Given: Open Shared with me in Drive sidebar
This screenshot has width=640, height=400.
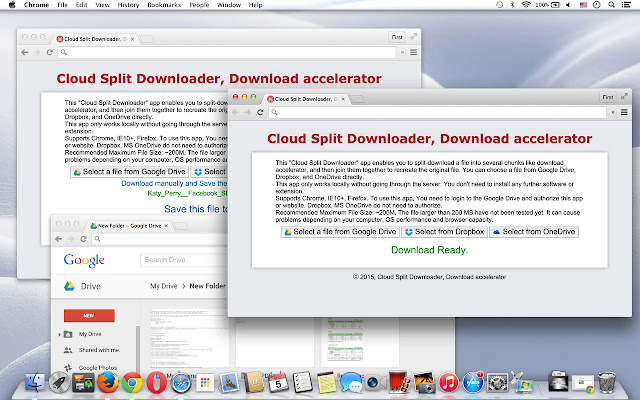Looking at the screenshot, I should 99,350.
